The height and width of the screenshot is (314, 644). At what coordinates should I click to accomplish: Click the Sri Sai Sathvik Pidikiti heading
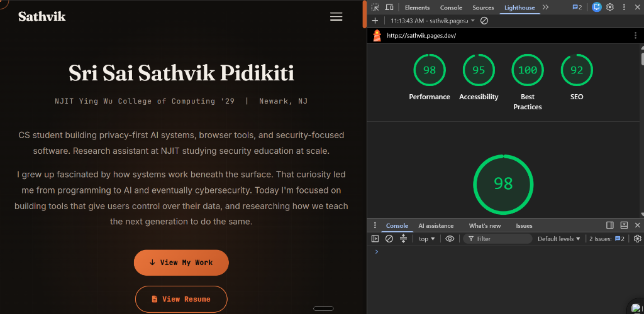[x=181, y=73]
